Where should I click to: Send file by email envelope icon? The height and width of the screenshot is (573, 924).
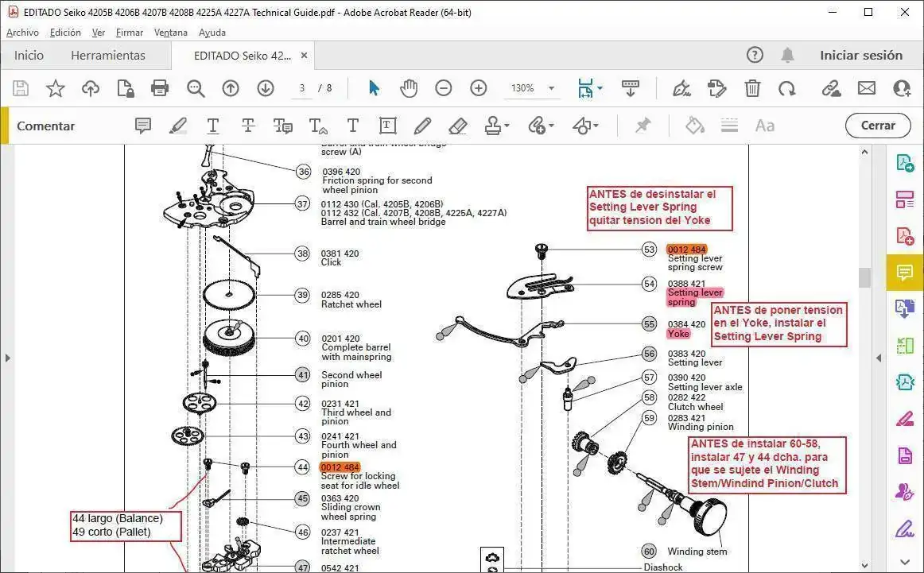[866, 88]
